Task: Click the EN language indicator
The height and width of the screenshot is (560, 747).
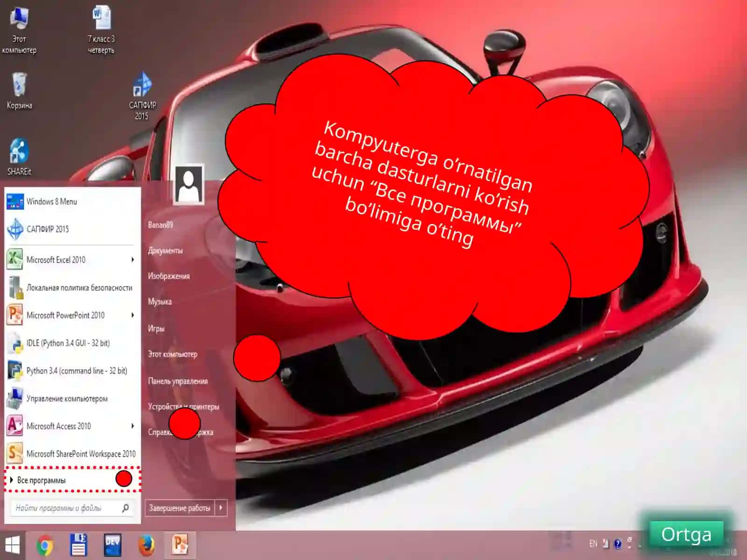Action: [x=593, y=544]
